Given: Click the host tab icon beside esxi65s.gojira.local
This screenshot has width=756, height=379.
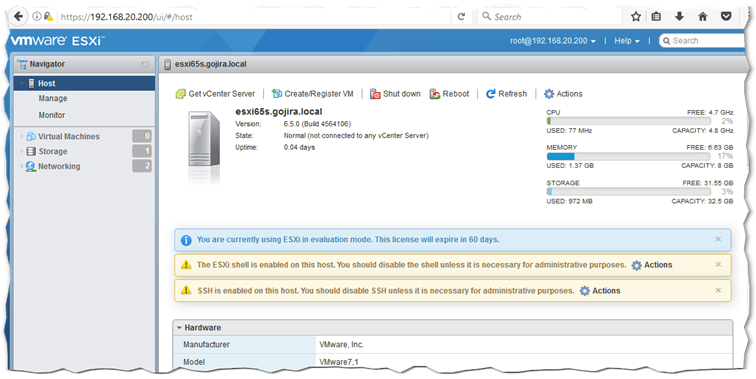Looking at the screenshot, I should 167,64.
